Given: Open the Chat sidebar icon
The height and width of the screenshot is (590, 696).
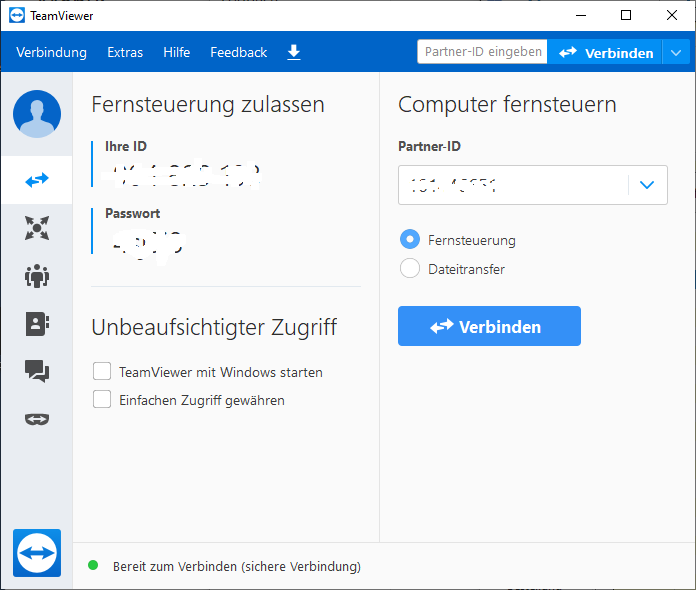Looking at the screenshot, I should pos(37,371).
